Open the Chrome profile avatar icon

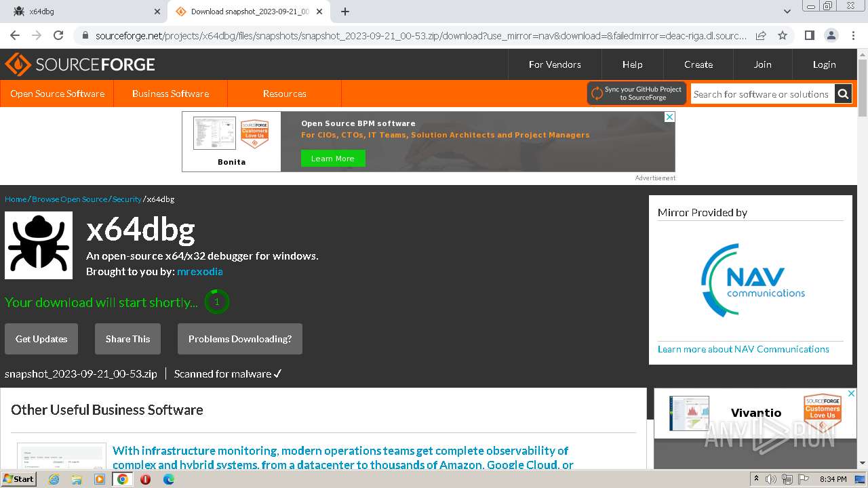(x=831, y=35)
